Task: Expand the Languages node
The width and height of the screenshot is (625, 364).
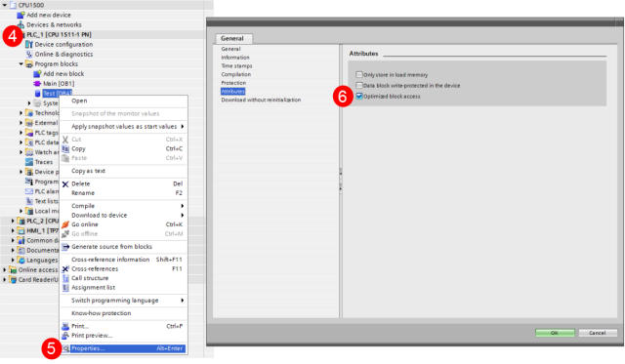Action: click(13, 260)
